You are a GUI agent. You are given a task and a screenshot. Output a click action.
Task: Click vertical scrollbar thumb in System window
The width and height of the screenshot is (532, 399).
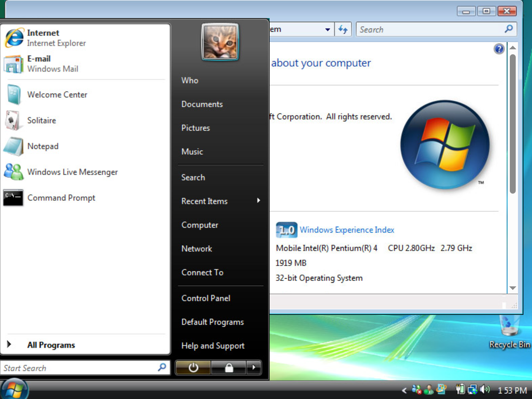click(x=513, y=123)
